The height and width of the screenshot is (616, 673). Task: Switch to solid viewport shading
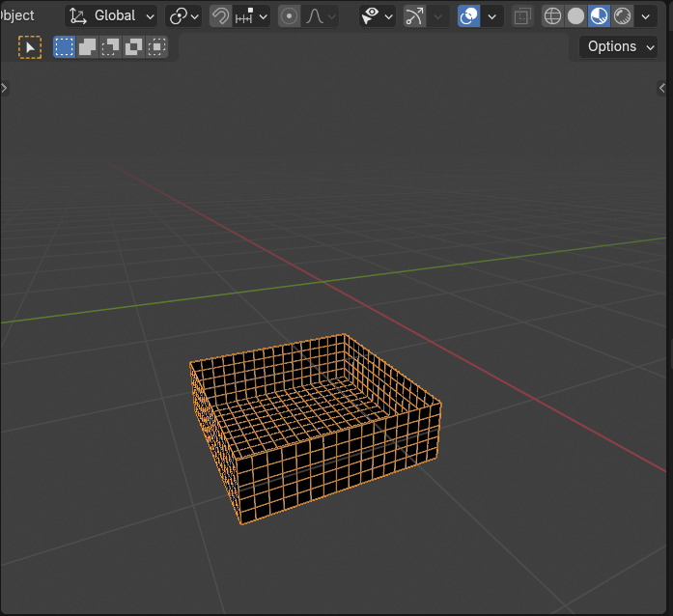click(576, 16)
